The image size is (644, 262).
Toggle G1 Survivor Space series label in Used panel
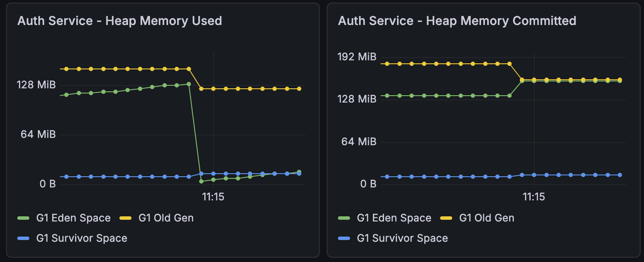81,238
